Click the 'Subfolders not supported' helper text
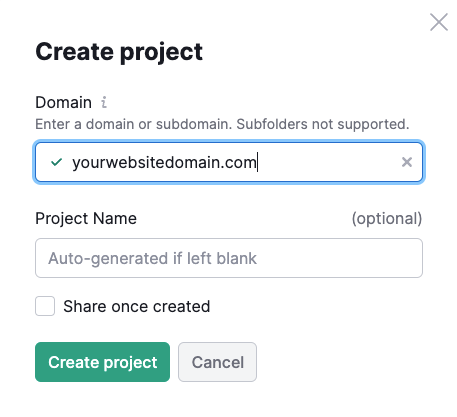 click(323, 124)
